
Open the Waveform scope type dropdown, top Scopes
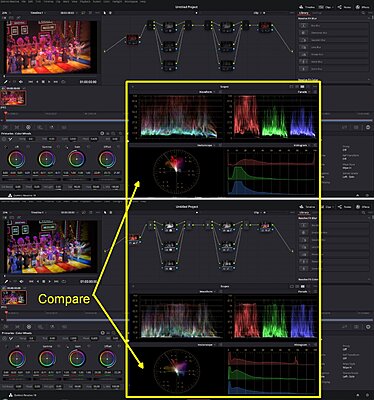[x=207, y=92]
